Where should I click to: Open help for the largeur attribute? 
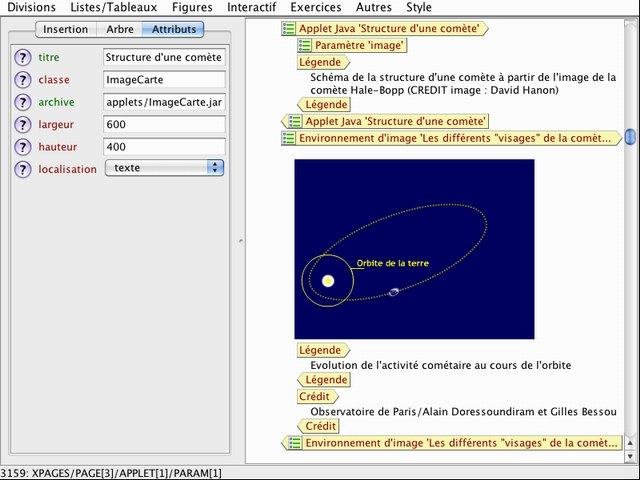coord(22,124)
